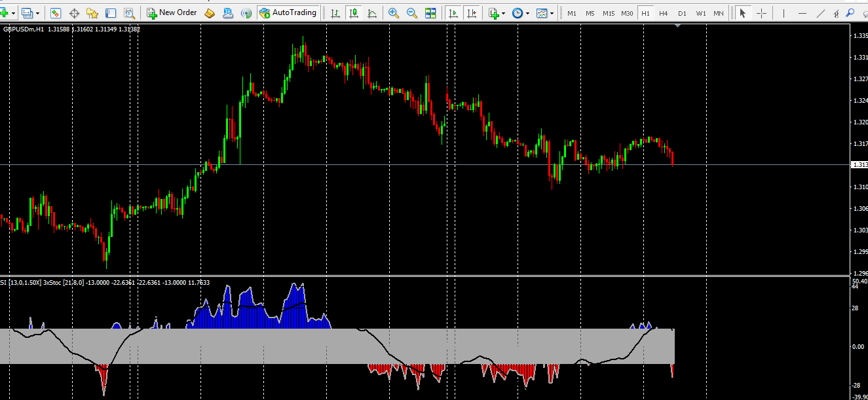The image size is (868, 400).
Task: Click the search magnifier icon
Action: click(850, 12)
